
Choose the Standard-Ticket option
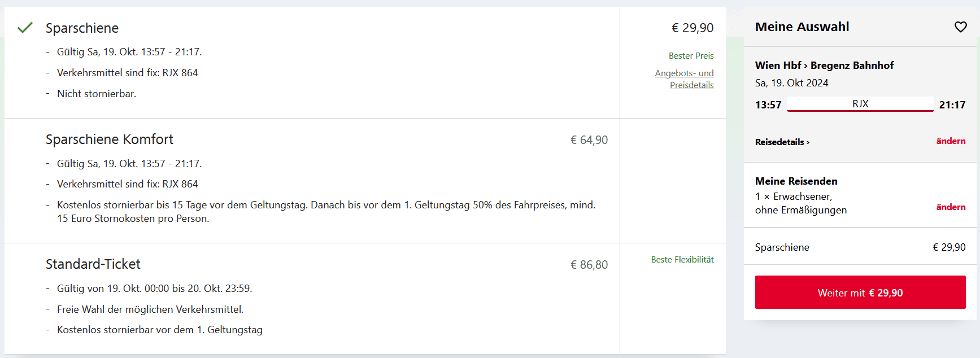click(93, 264)
